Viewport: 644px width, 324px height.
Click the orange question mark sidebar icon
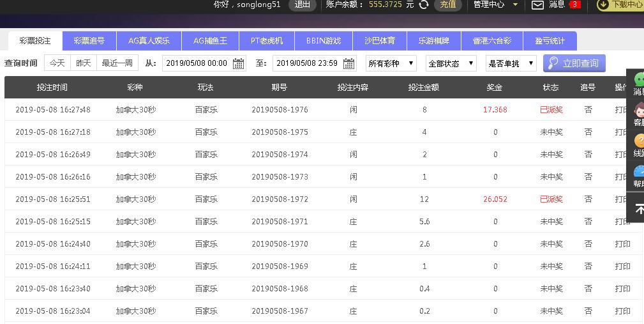pyautogui.click(x=638, y=141)
